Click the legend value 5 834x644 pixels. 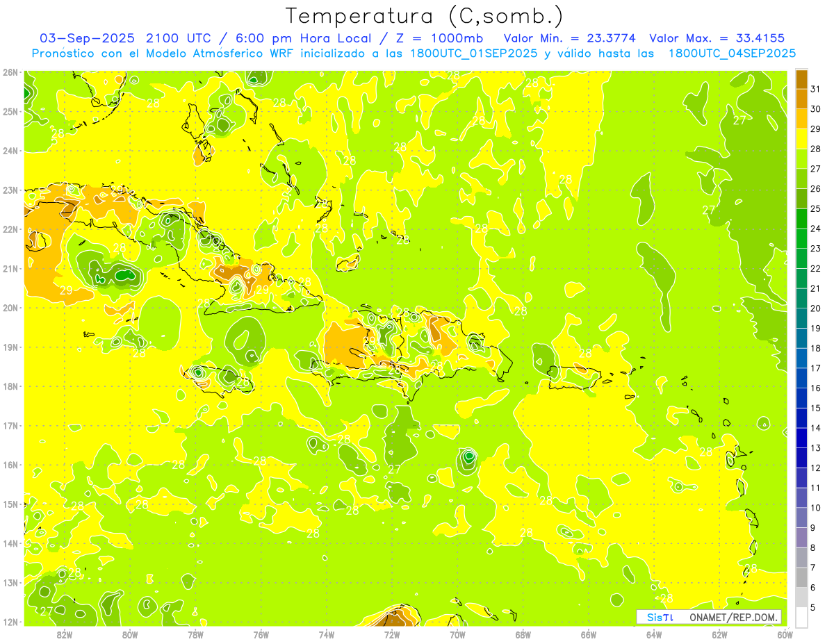814,607
